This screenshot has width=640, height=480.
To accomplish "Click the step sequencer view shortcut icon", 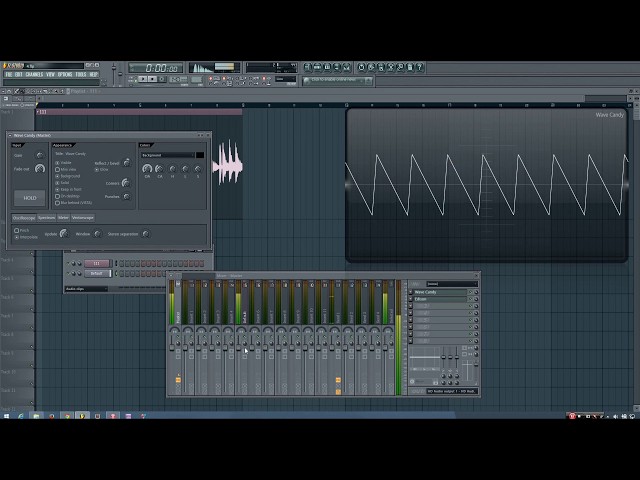I will tap(318, 67).
